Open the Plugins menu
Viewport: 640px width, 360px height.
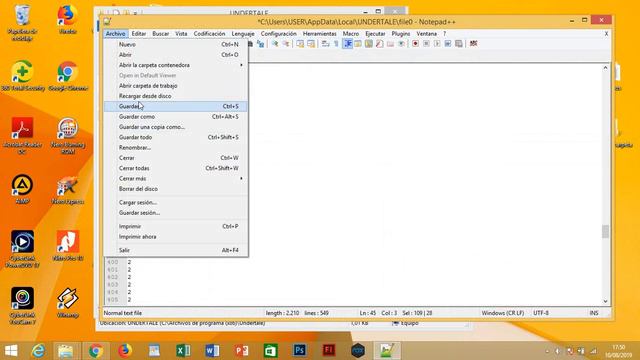pos(401,33)
